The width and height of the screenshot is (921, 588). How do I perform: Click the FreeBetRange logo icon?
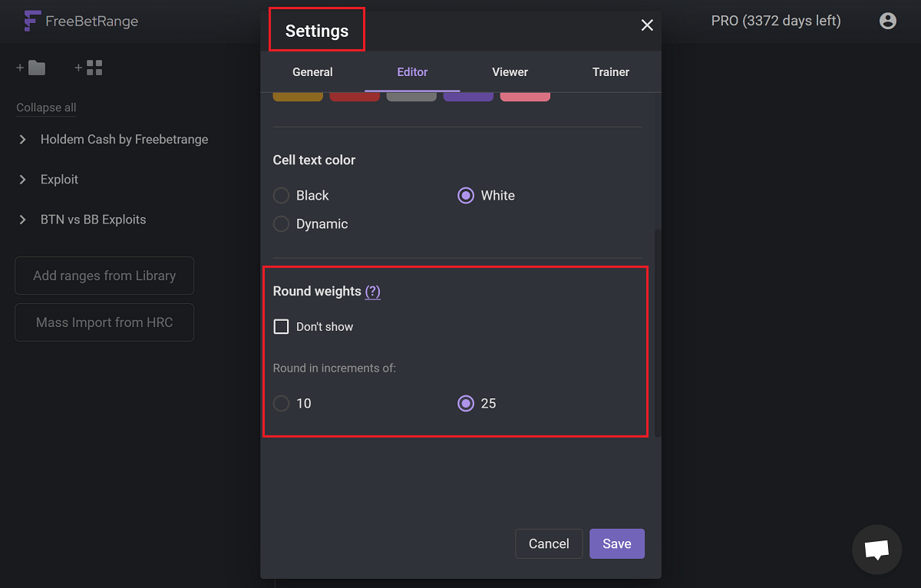(32, 21)
